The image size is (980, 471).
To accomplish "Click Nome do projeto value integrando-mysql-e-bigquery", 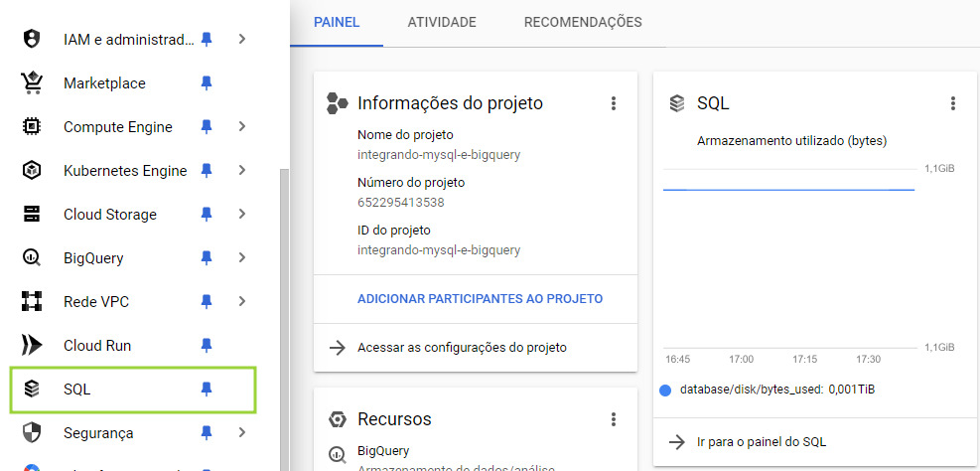I will 439,155.
